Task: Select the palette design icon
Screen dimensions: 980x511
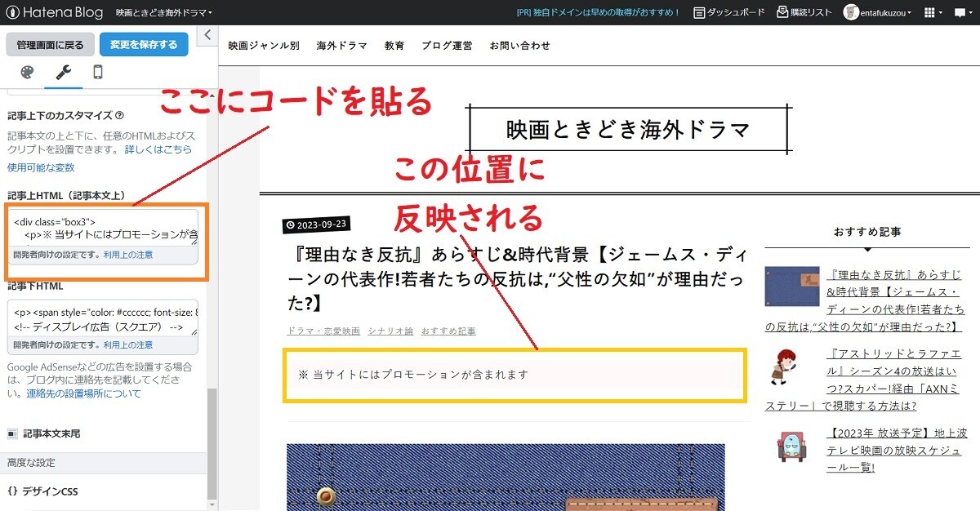Action: pos(25,71)
